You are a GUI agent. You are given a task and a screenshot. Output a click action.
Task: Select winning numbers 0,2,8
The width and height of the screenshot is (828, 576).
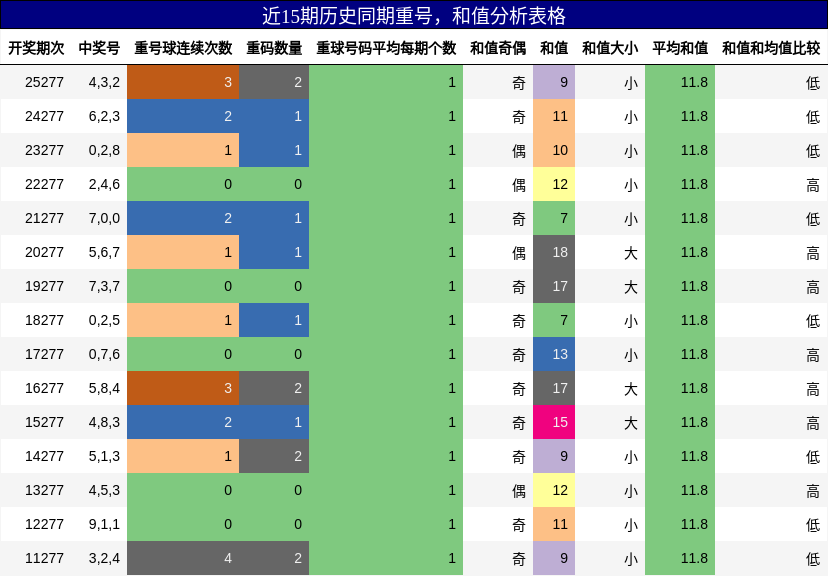click(x=104, y=150)
